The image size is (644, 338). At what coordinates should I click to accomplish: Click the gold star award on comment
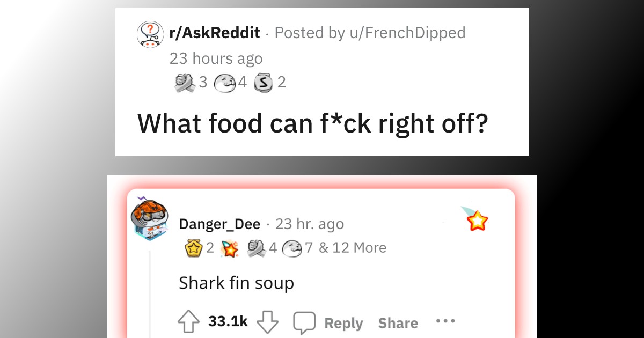coord(193,247)
